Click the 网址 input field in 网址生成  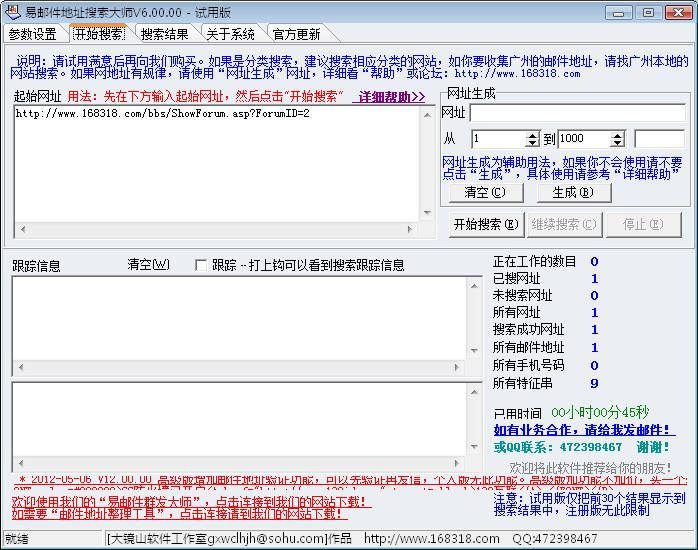click(x=577, y=113)
